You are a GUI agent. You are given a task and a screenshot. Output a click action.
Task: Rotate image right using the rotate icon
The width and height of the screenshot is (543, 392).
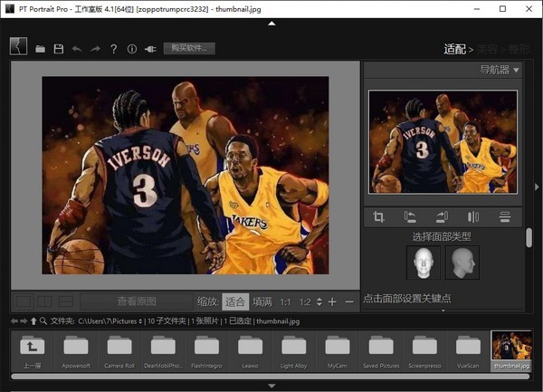tap(442, 217)
